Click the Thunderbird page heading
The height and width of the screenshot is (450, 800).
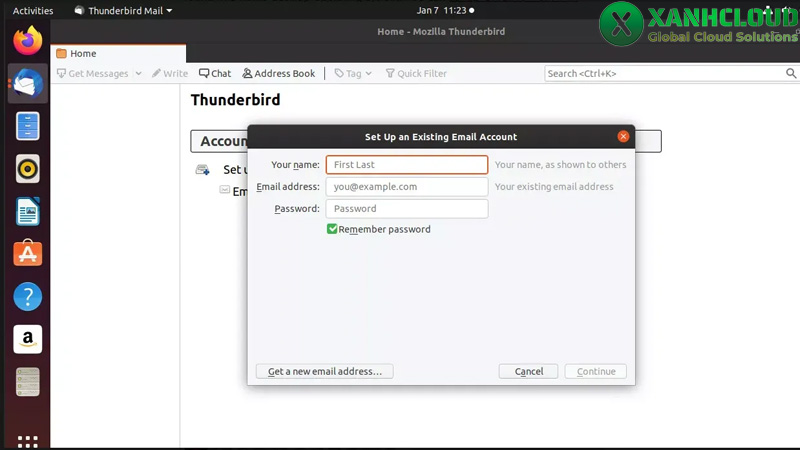pyautogui.click(x=235, y=99)
